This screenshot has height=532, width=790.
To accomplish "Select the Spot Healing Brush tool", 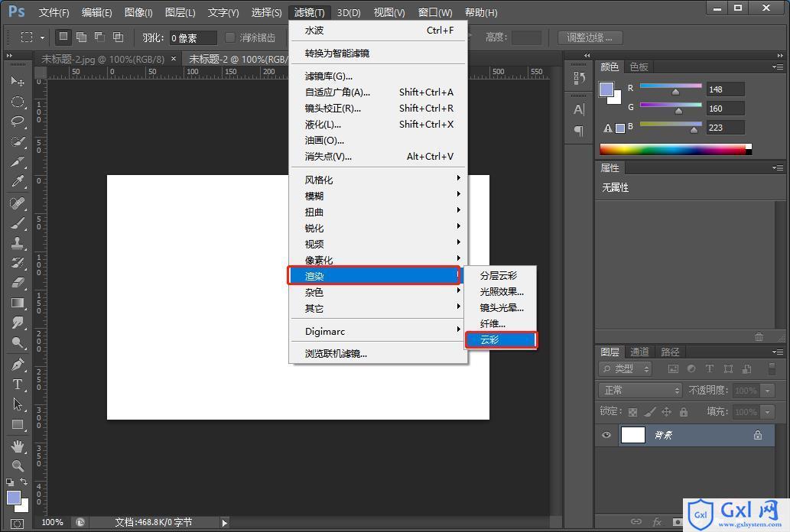I will (x=17, y=203).
